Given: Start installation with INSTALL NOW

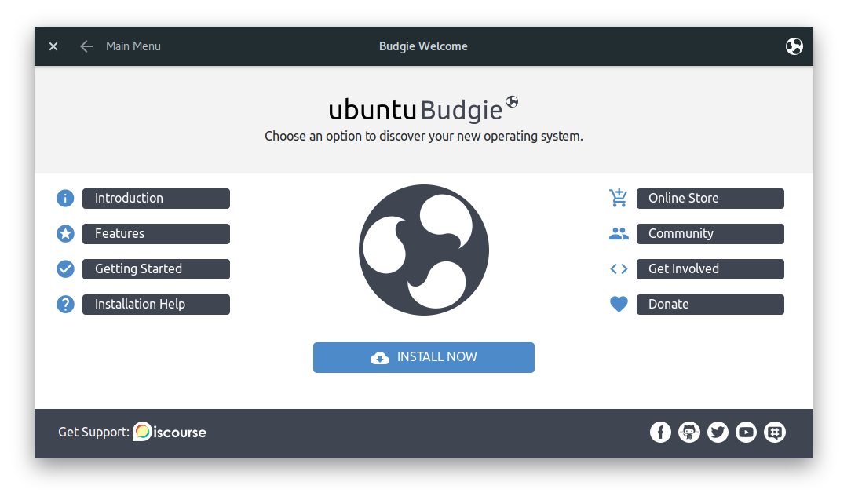Looking at the screenshot, I should pos(424,357).
